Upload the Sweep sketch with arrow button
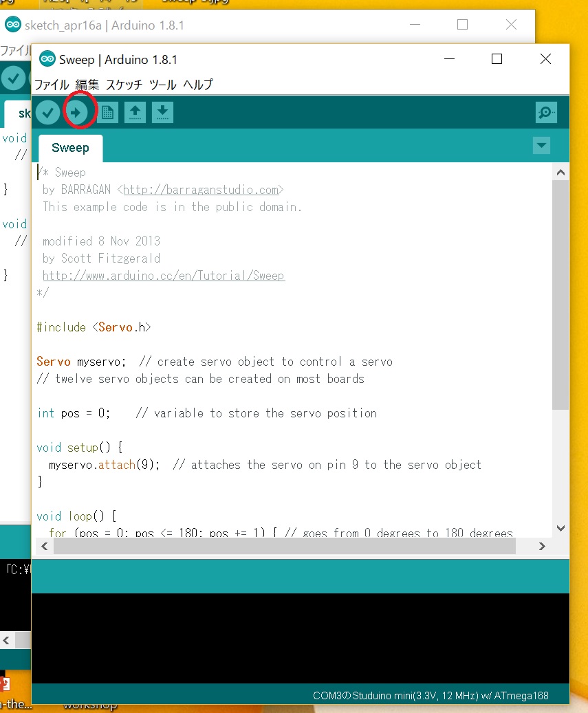 click(x=78, y=112)
